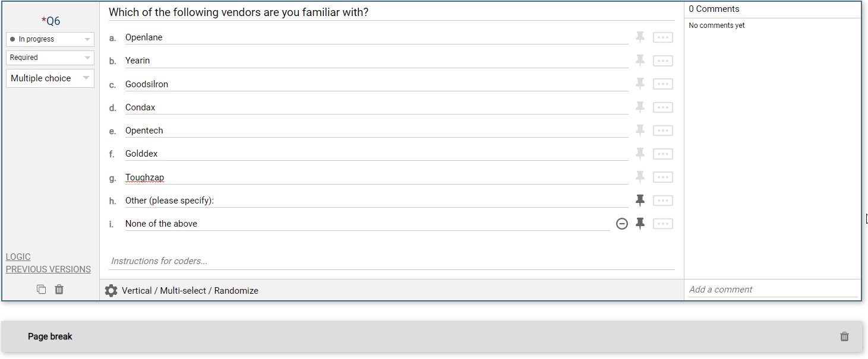Open the LOGIC link

(x=18, y=257)
